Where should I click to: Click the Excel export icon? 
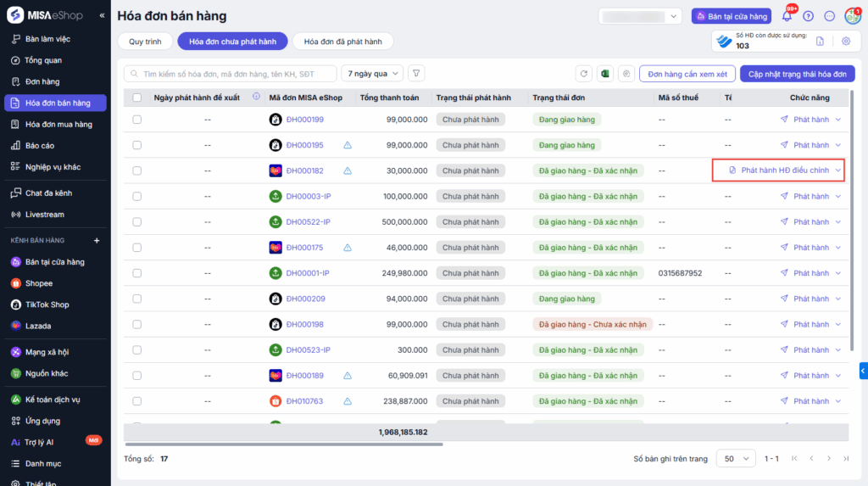605,74
